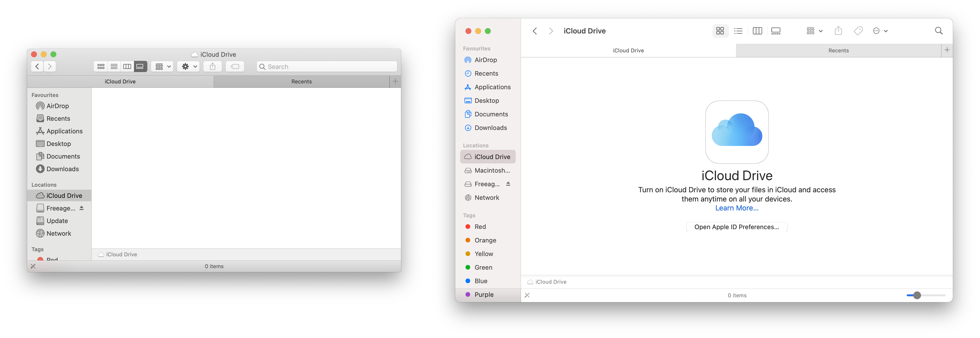Click the tag icon in right window toolbar
The image size is (980, 338).
858,31
